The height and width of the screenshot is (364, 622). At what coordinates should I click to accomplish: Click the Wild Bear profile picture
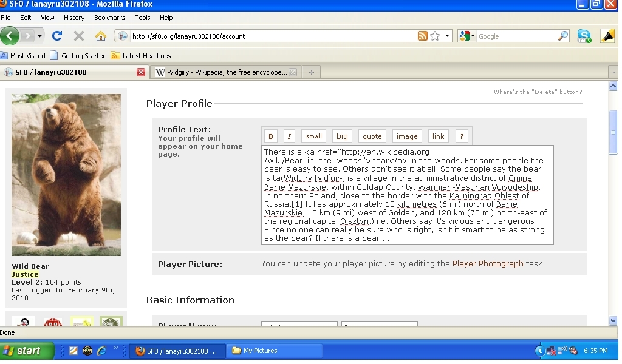click(x=66, y=175)
